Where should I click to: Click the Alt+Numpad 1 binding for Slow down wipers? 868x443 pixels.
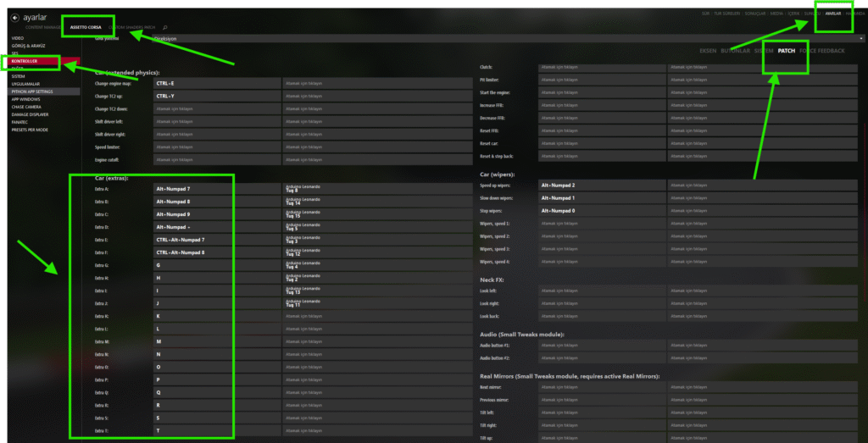click(x=602, y=198)
